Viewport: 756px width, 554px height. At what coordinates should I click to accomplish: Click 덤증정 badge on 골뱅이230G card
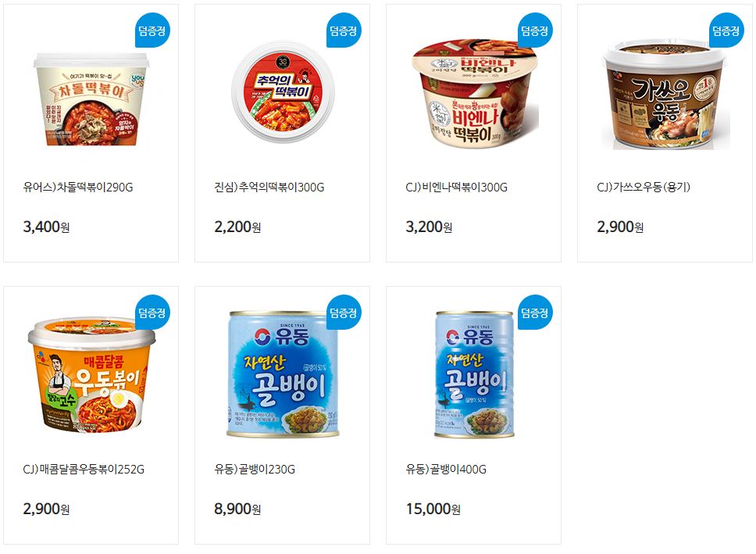pyautogui.click(x=344, y=313)
